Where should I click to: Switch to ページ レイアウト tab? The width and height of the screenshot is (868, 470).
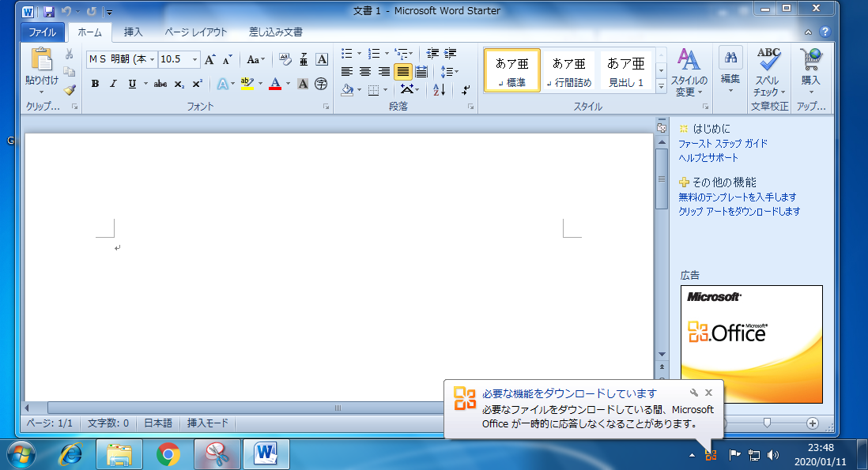(196, 32)
